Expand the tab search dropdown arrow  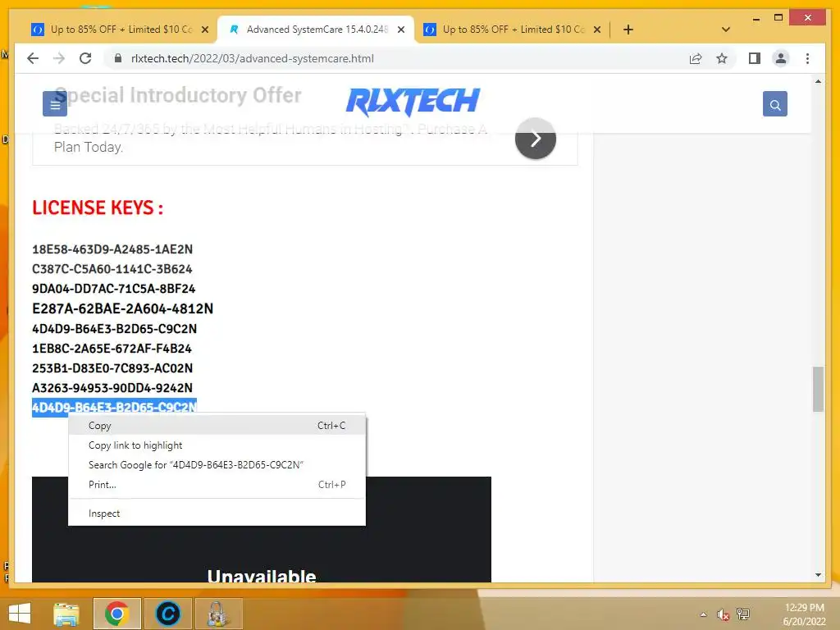(x=725, y=30)
